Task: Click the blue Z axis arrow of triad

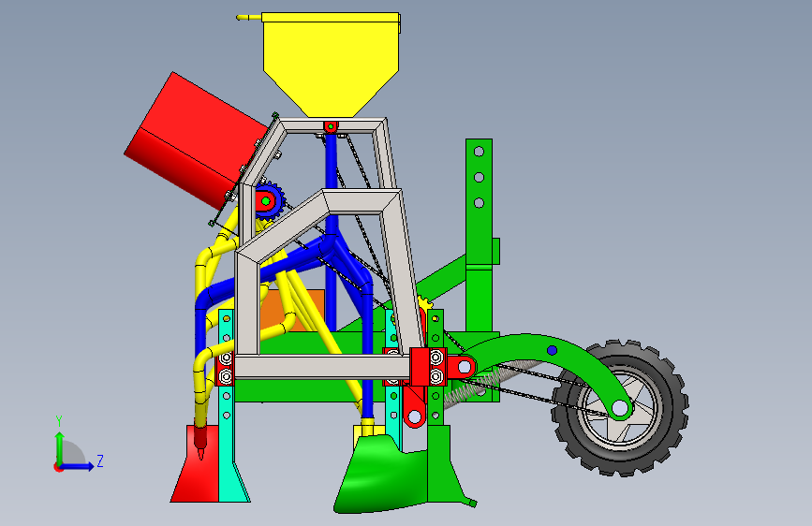Action: 79,466
